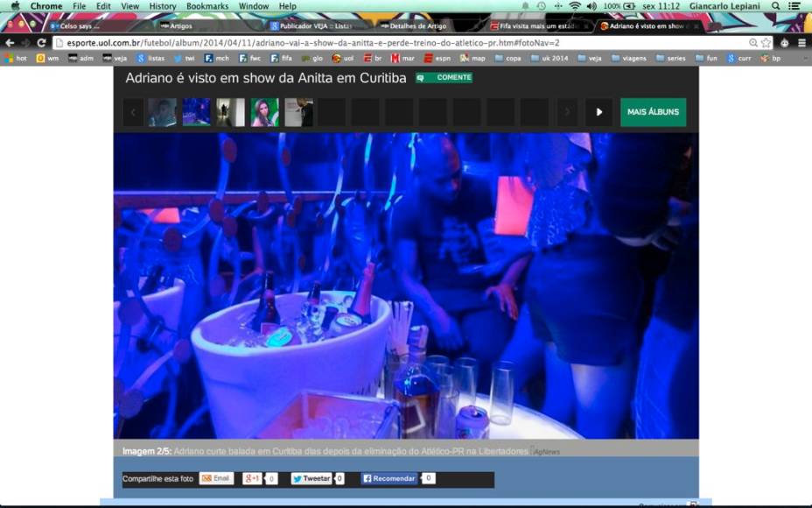This screenshot has height=508, width=812.
Task: Open the Spotlight search magnifier
Action: (774, 6)
